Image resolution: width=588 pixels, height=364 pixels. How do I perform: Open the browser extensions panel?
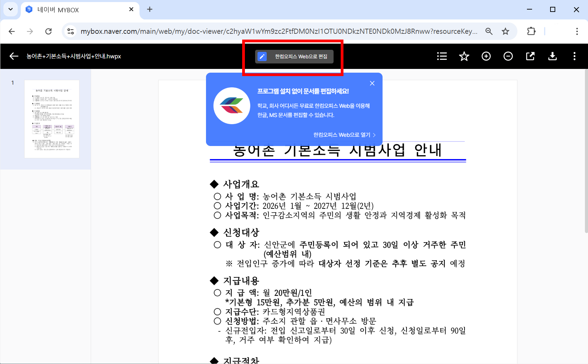pos(531,31)
